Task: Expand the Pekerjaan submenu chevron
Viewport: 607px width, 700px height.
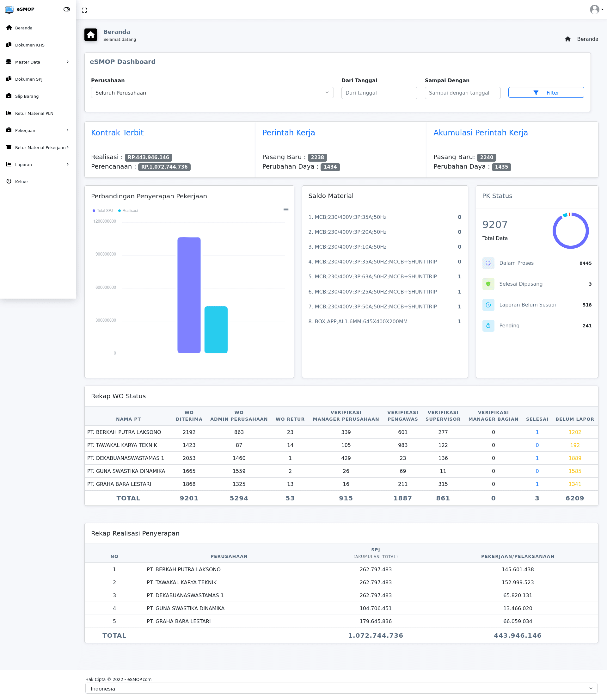Action: [x=68, y=130]
